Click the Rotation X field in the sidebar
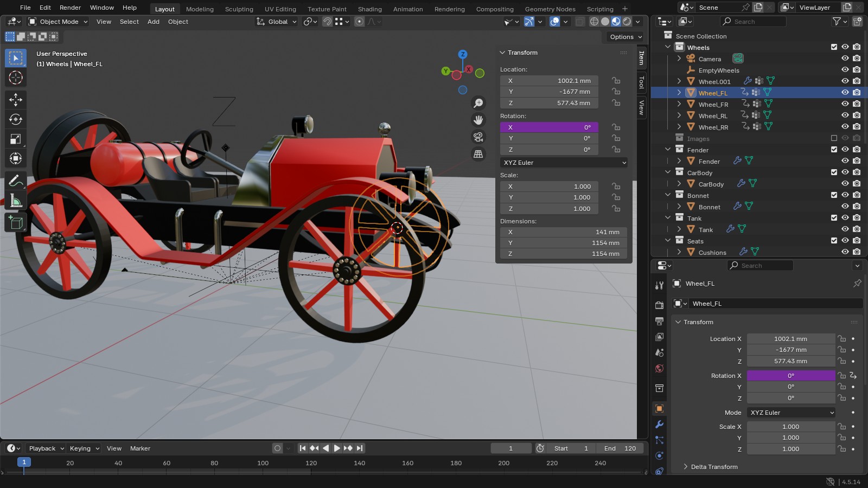Screen dimensions: 868x488 pyautogui.click(x=549, y=127)
